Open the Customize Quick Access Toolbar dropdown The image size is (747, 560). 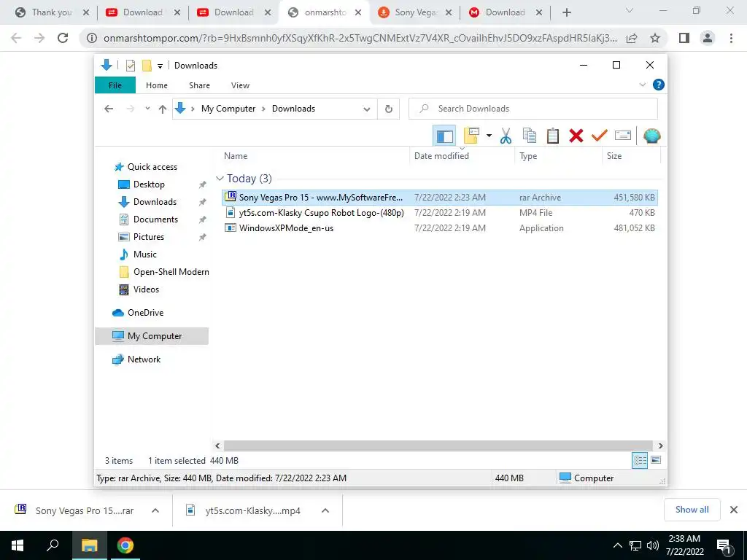click(160, 66)
